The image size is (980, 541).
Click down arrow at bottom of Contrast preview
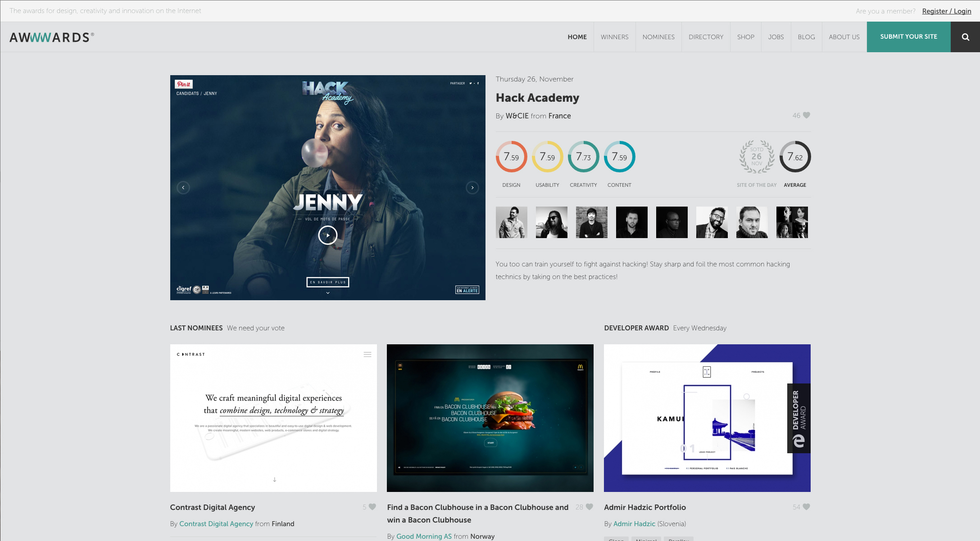click(274, 480)
